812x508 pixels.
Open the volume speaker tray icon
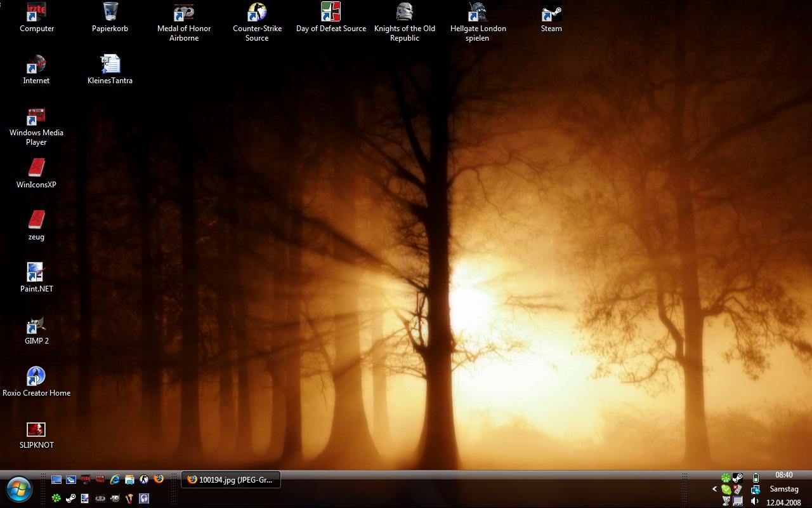pos(755,502)
